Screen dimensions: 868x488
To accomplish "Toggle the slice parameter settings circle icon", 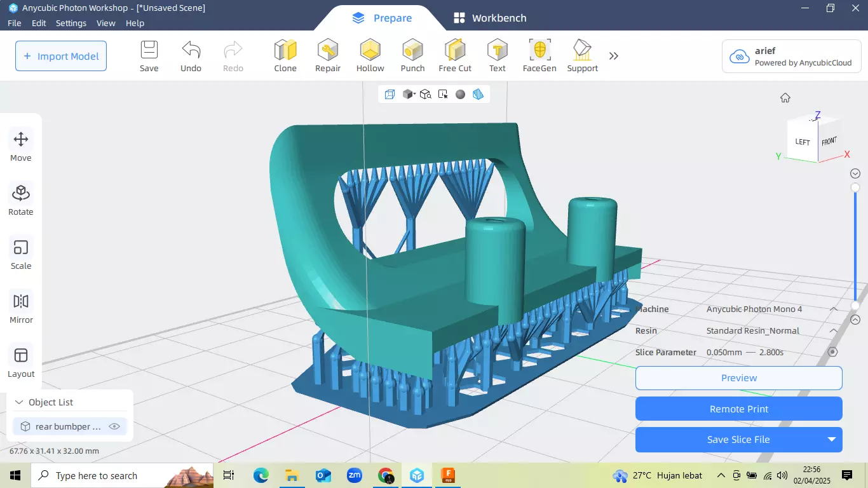I will (x=832, y=352).
